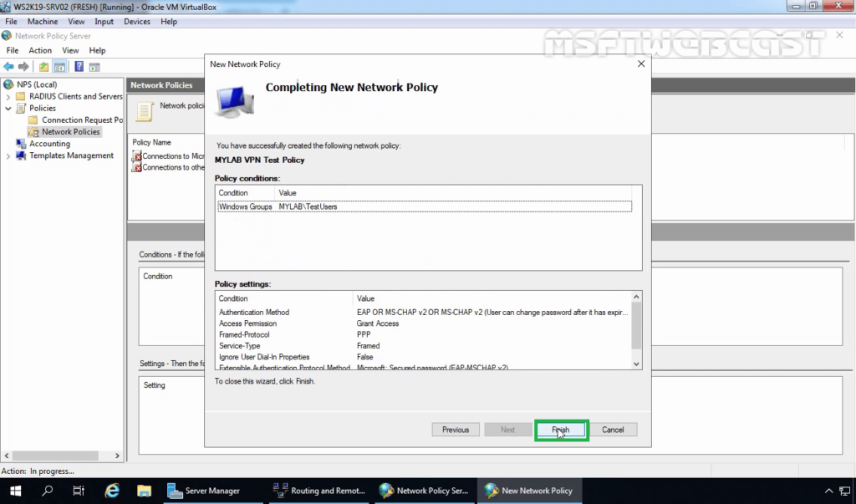Click Ignore User Dial-In Properties row
This screenshot has width=856, height=504.
424,357
